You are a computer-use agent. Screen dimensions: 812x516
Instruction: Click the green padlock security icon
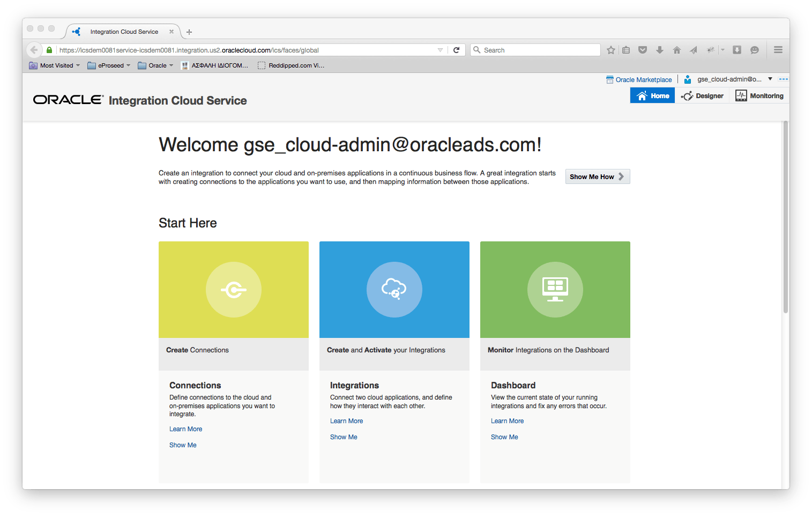pos(49,50)
